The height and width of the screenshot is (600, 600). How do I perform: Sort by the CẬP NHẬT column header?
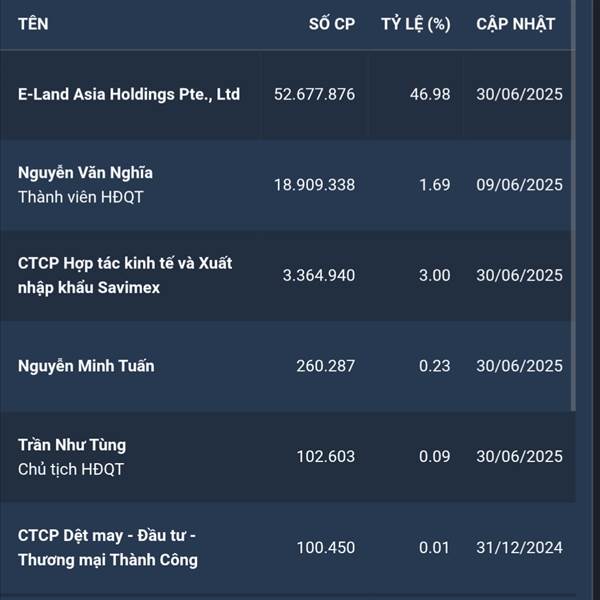pos(515,24)
